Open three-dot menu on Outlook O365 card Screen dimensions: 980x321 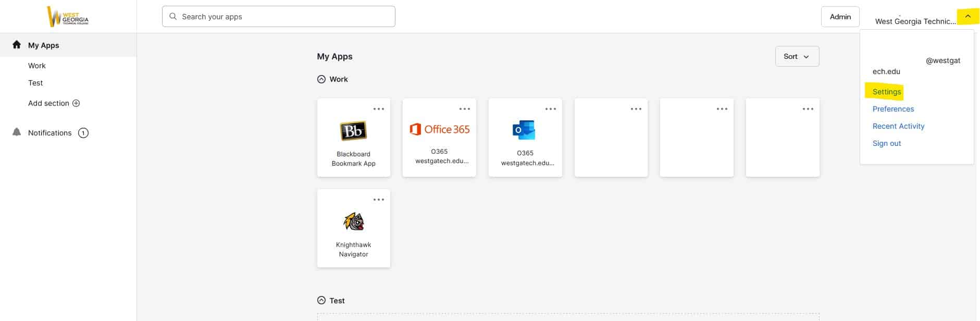pyautogui.click(x=551, y=109)
